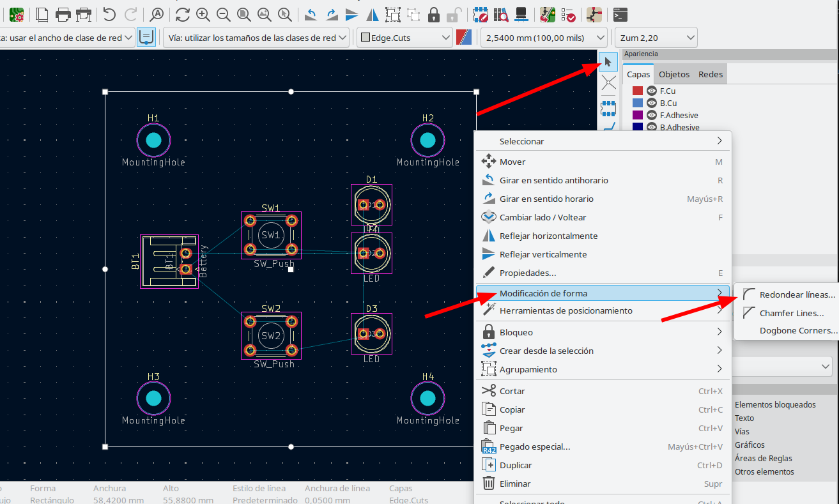Click the Undo arrow in the toolbar

109,14
